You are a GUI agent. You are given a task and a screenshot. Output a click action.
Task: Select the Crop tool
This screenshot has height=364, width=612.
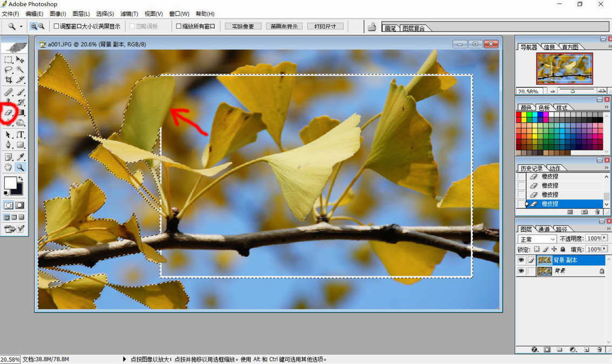(x=8, y=80)
